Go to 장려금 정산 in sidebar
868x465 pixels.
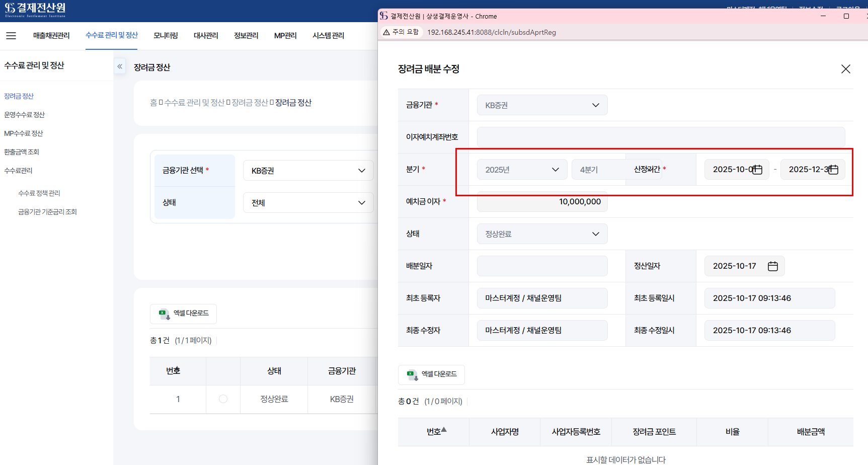[x=19, y=96]
